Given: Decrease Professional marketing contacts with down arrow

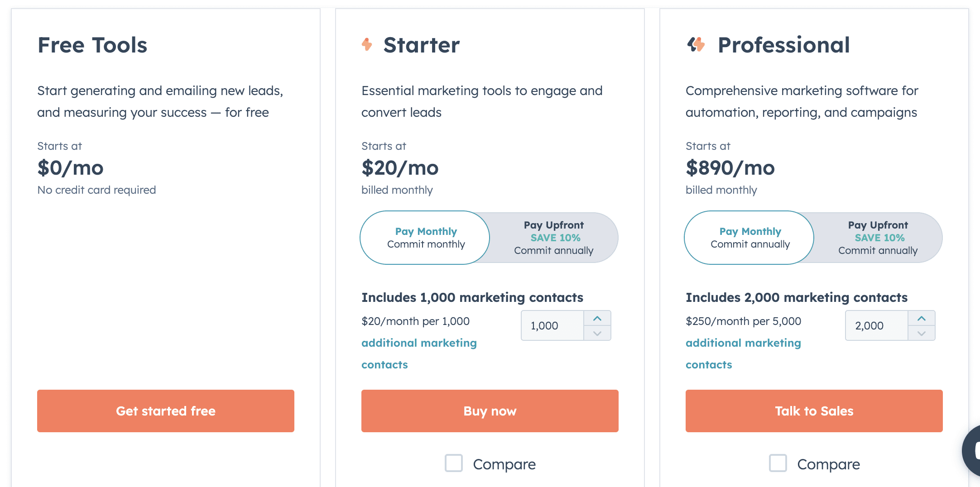Looking at the screenshot, I should [x=921, y=334].
